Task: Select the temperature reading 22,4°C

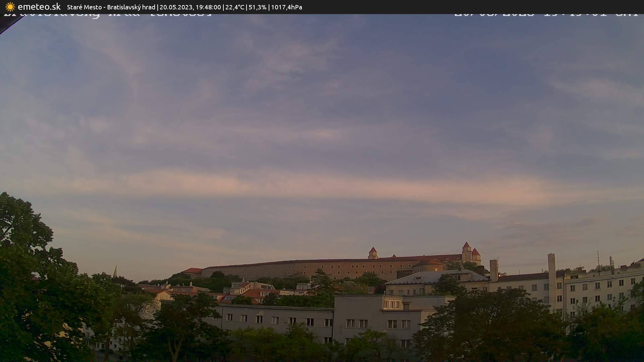Action: pyautogui.click(x=235, y=7)
